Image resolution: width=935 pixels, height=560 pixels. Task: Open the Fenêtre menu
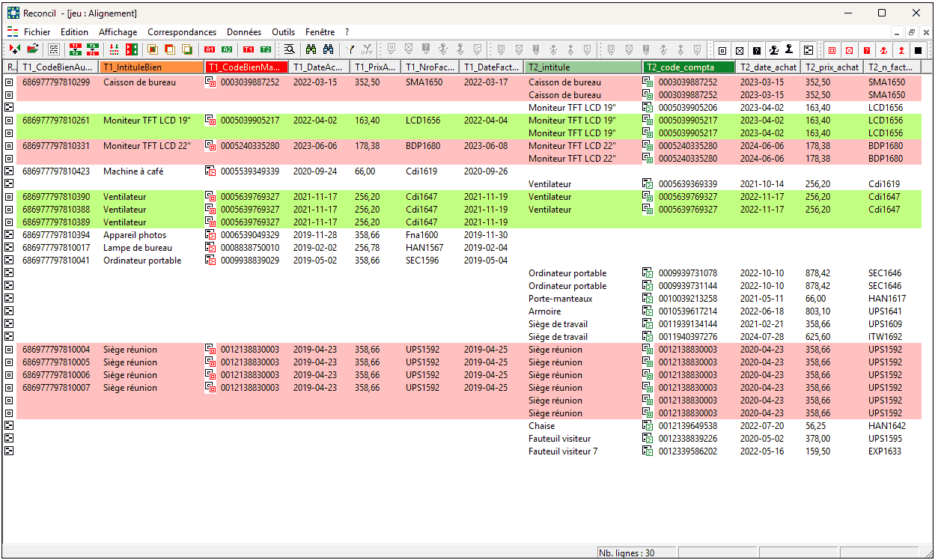point(320,32)
